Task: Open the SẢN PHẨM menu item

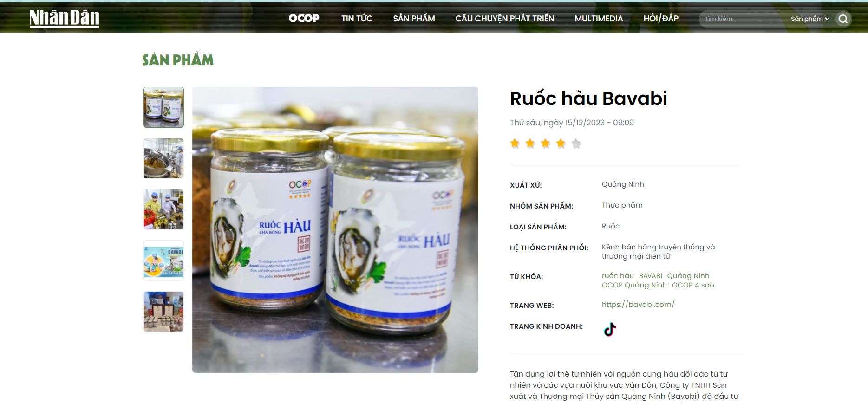Action: (414, 19)
